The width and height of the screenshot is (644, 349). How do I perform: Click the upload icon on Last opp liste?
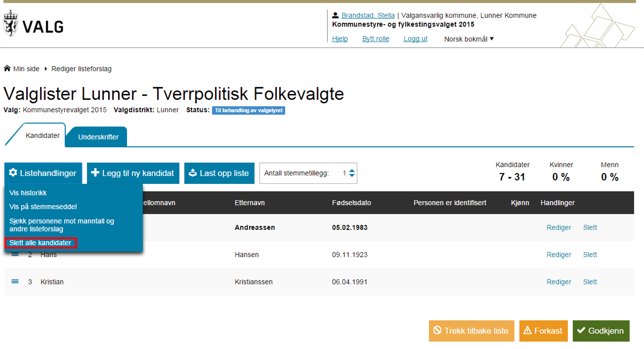click(x=193, y=173)
